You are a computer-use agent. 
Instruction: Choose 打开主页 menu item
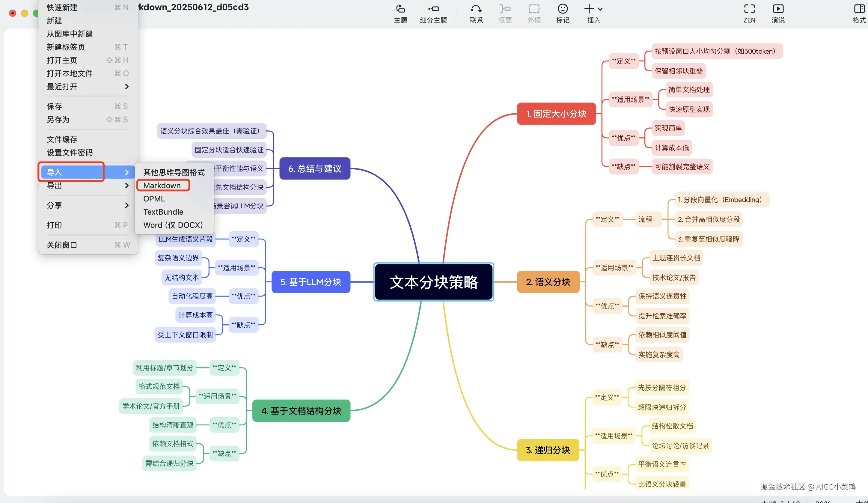[x=88, y=60]
